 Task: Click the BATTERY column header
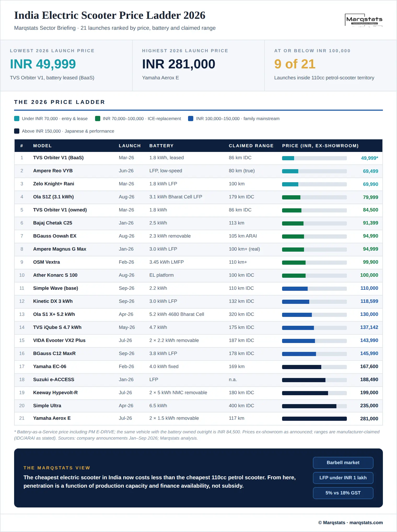[x=161, y=146]
